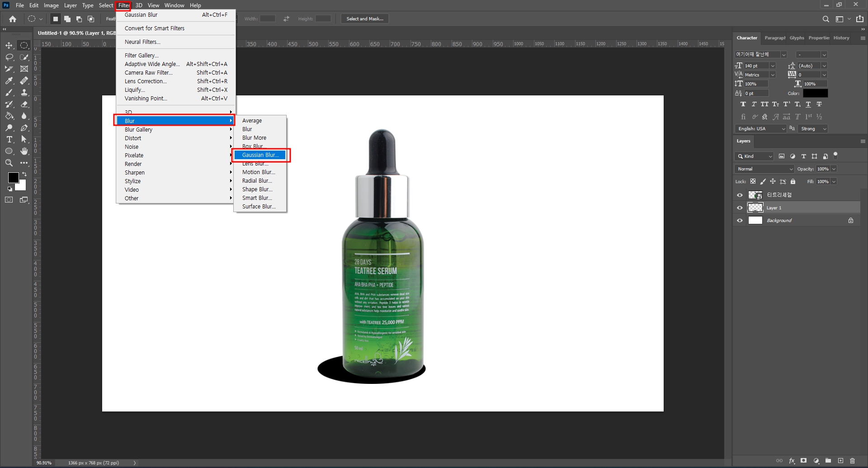
Task: Select the Brush tool
Action: (9, 92)
